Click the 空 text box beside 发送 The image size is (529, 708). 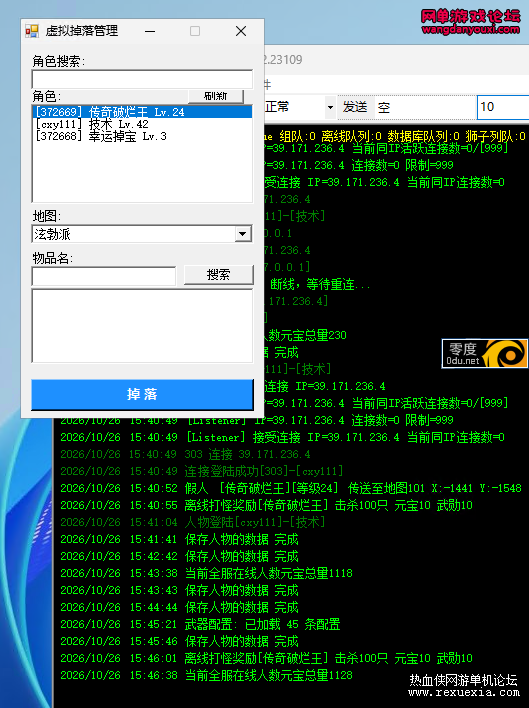point(425,107)
